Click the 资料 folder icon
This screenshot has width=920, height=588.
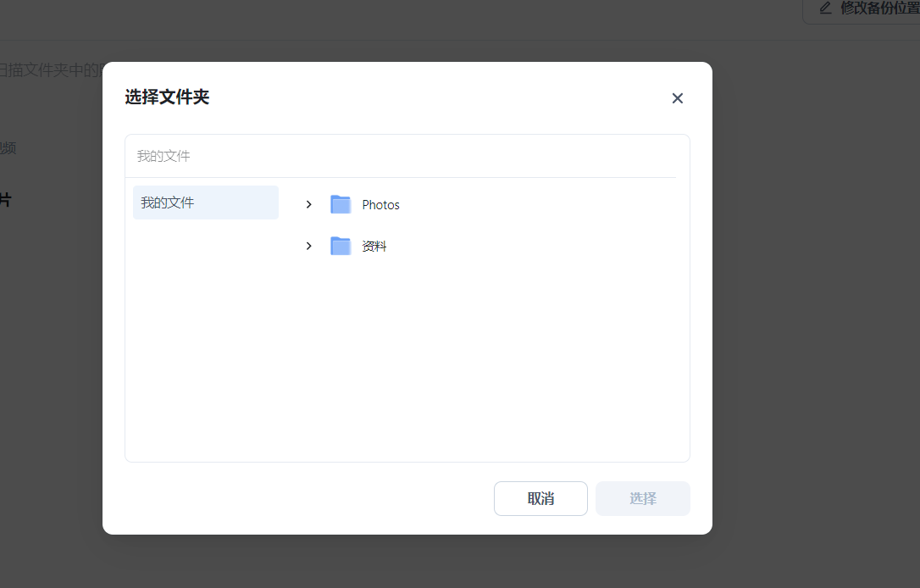point(341,246)
